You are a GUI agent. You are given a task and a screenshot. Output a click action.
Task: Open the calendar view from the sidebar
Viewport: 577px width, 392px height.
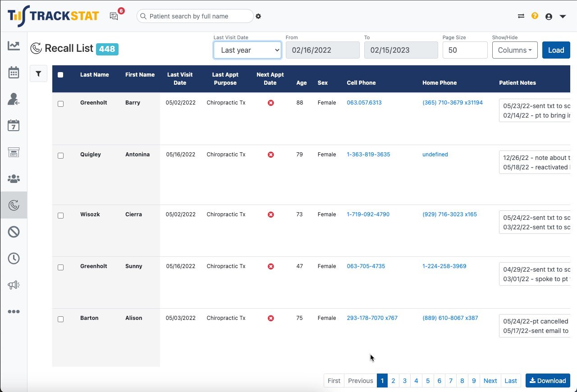coord(14,72)
